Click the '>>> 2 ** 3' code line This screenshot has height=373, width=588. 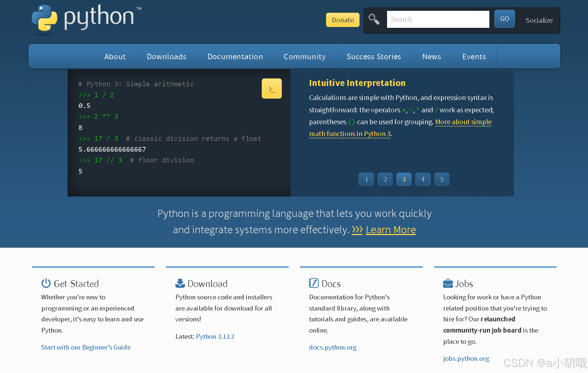[98, 116]
